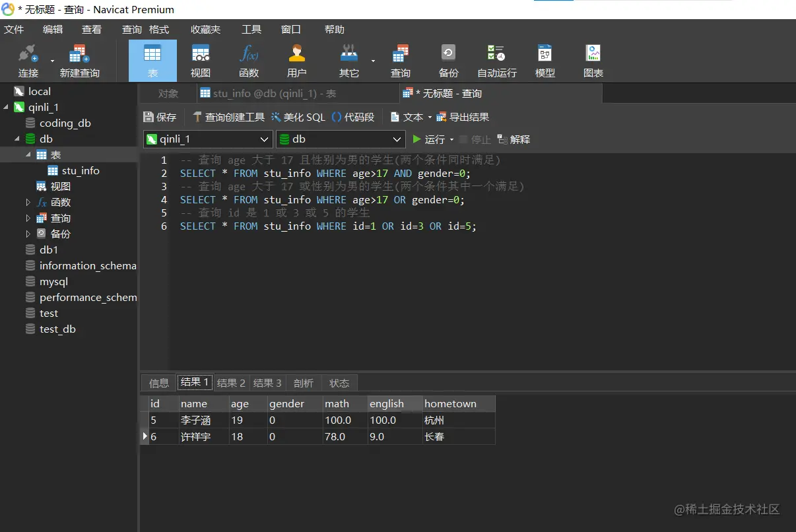This screenshot has width=796, height=532.
Task: Click 美化 SQL to beautify code
Action: click(x=298, y=117)
